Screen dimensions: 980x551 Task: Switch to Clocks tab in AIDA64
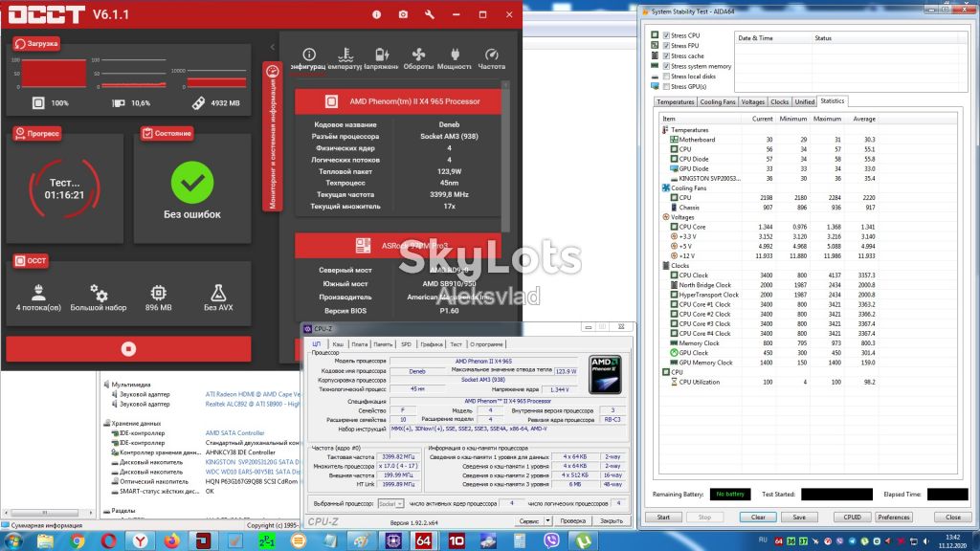pyautogui.click(x=779, y=101)
